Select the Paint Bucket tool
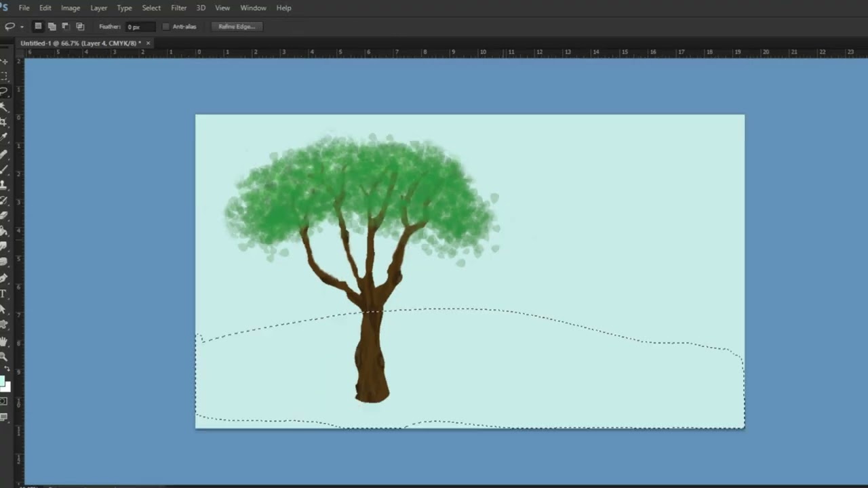The height and width of the screenshot is (488, 868). pyautogui.click(x=3, y=230)
